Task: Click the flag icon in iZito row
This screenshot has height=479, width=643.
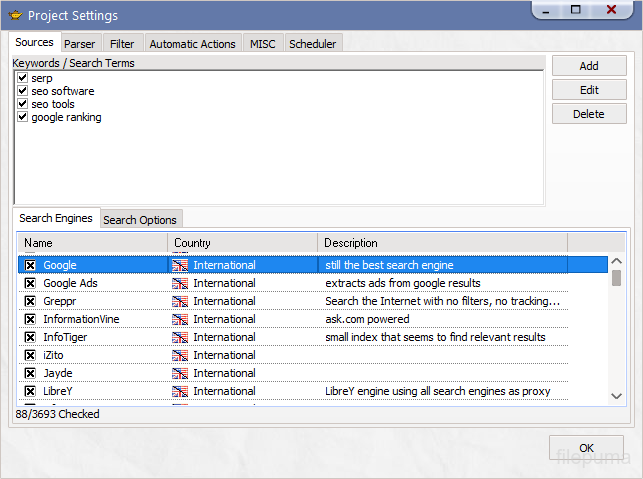Action: (180, 355)
